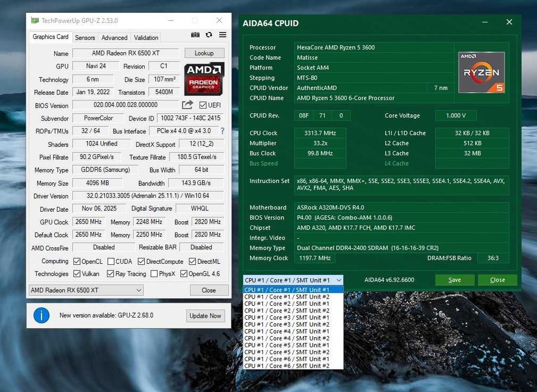The height and width of the screenshot is (392, 537).
Task: Click the GPU-Z Close button
Action: pyautogui.click(x=209, y=290)
